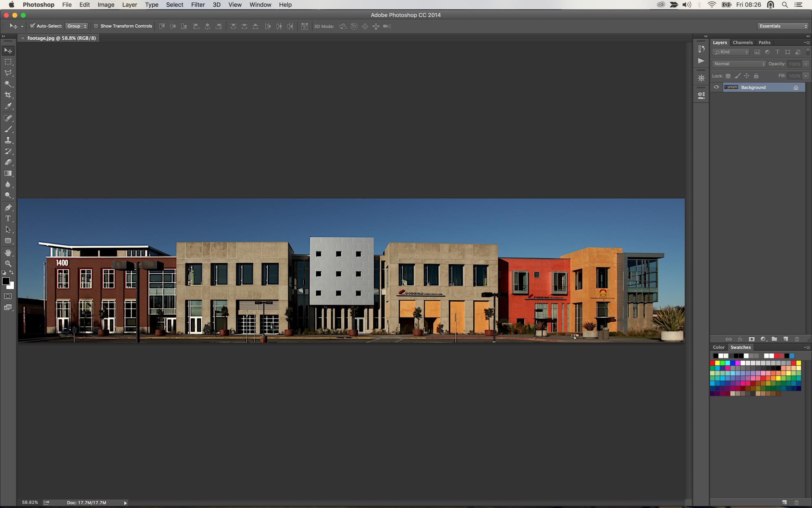Create a new layer icon
Screen dimensions: 812x508
pos(785,339)
